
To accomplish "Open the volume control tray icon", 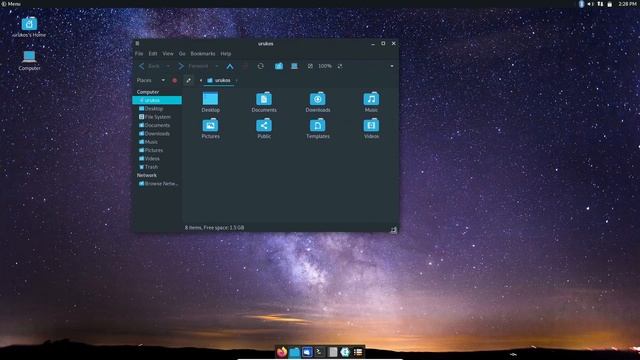I will pyautogui.click(x=591, y=4).
